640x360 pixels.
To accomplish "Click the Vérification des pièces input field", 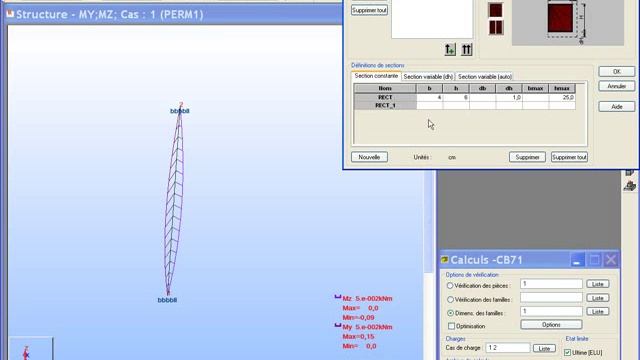I will [551, 284].
